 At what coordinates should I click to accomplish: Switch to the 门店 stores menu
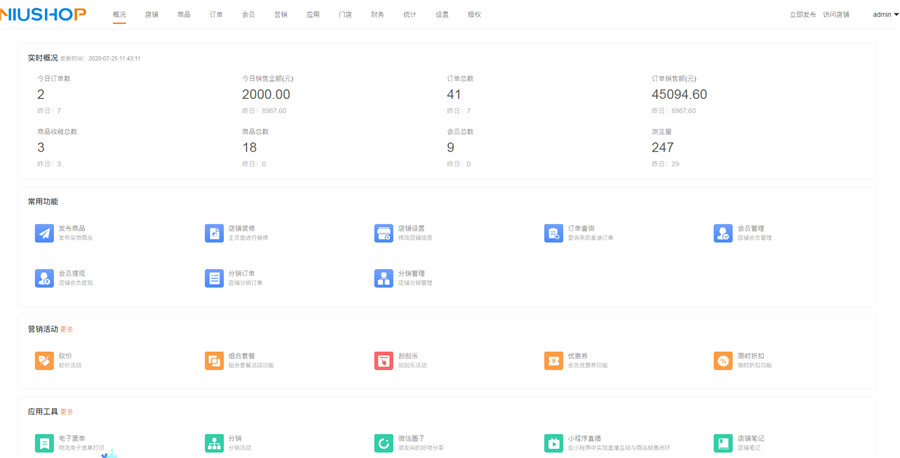[345, 15]
